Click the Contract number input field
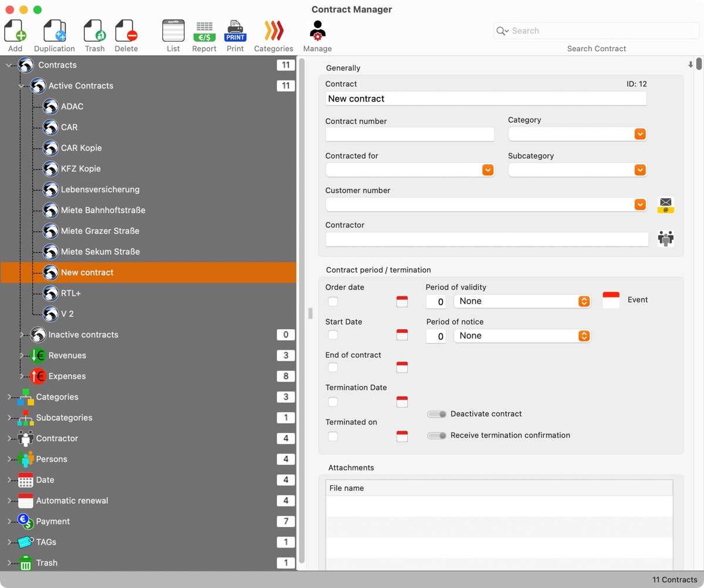The height and width of the screenshot is (588, 704). tap(409, 134)
